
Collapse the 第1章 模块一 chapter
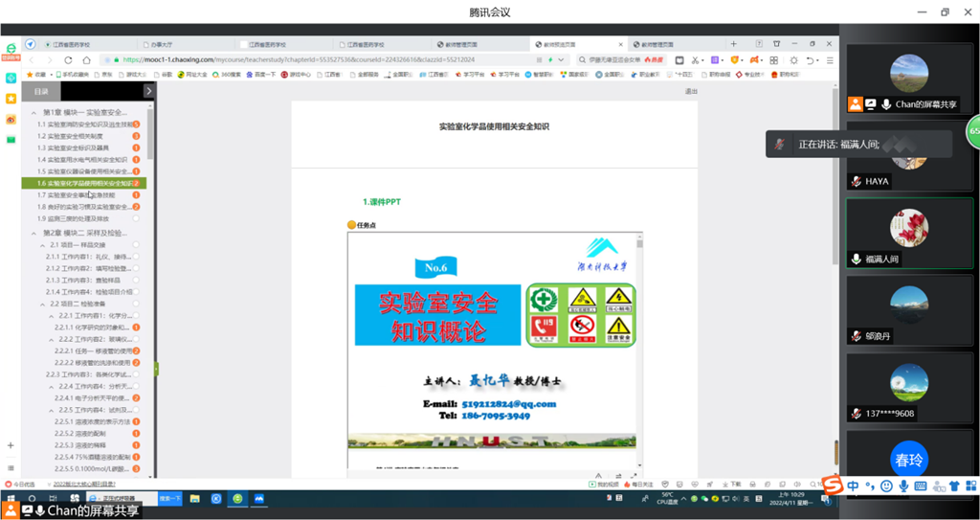click(x=33, y=113)
